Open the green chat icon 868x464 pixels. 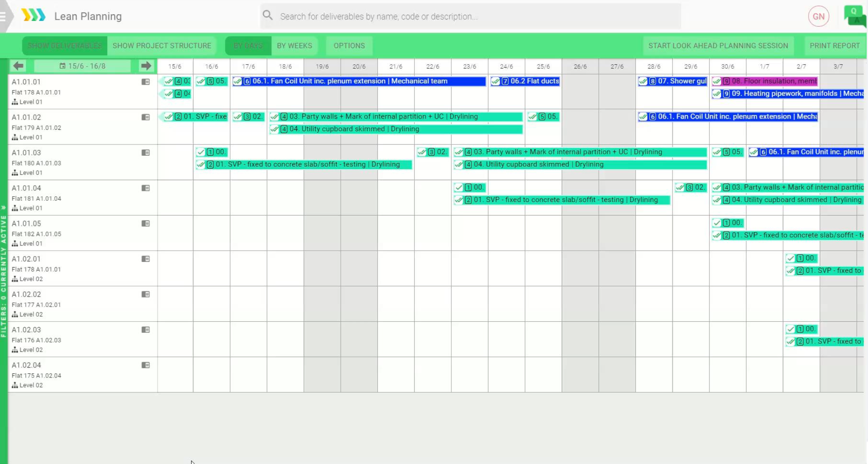pyautogui.click(x=854, y=16)
